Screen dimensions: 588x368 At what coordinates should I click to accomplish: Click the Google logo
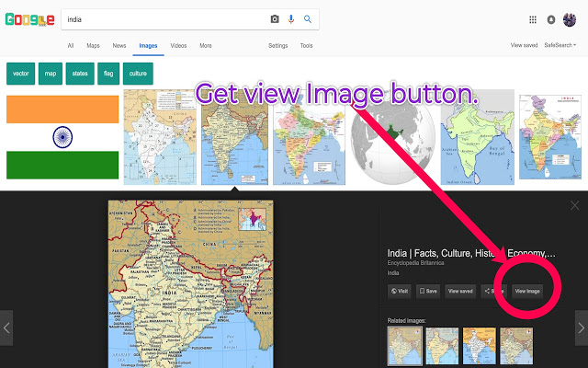coord(30,19)
